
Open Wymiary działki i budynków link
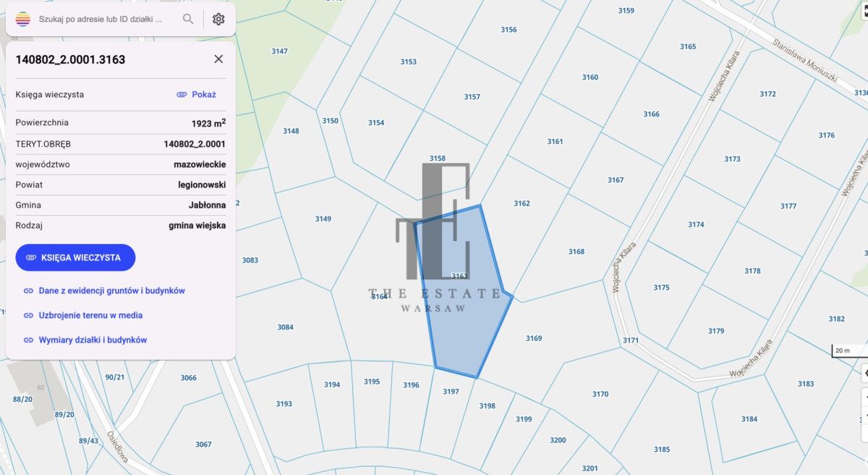click(x=93, y=340)
